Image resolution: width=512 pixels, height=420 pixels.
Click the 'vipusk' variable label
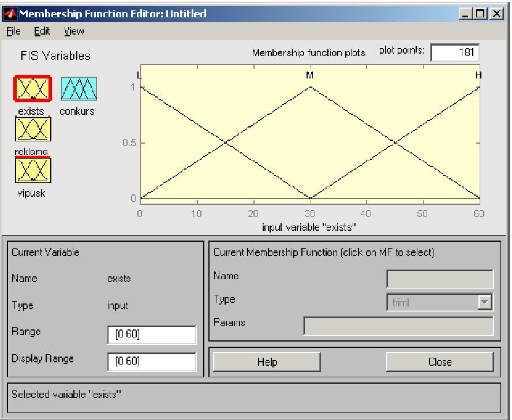[x=31, y=193]
